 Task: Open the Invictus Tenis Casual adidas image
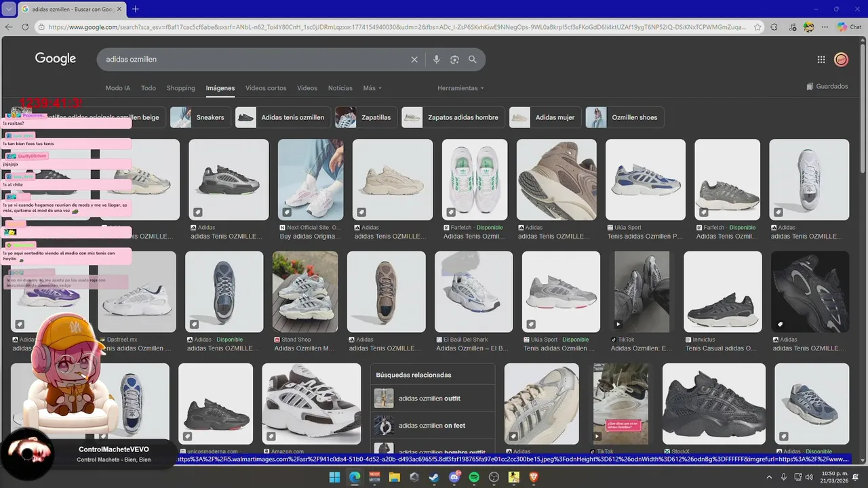click(x=723, y=291)
